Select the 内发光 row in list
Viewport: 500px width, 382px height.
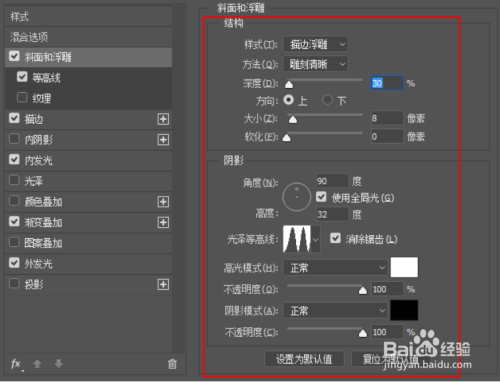(88, 160)
